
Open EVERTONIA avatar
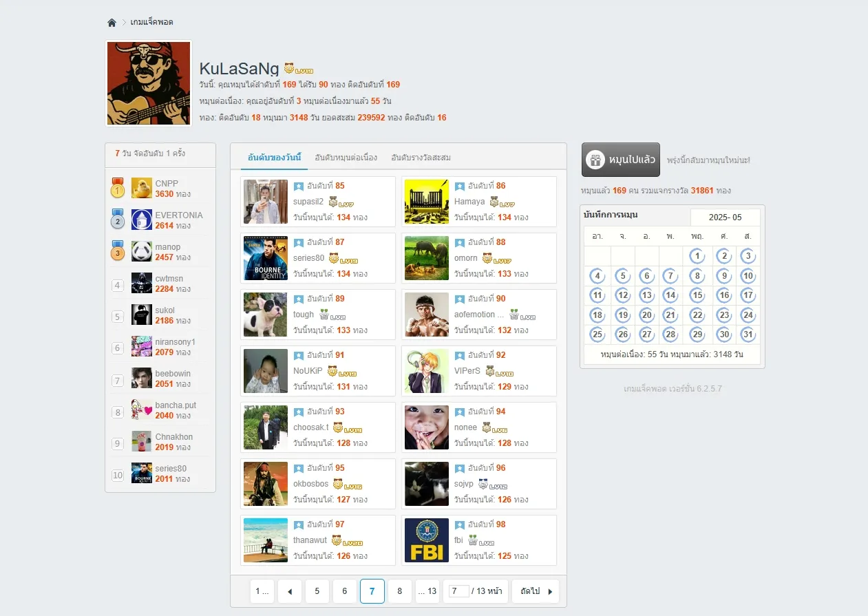pyautogui.click(x=142, y=220)
